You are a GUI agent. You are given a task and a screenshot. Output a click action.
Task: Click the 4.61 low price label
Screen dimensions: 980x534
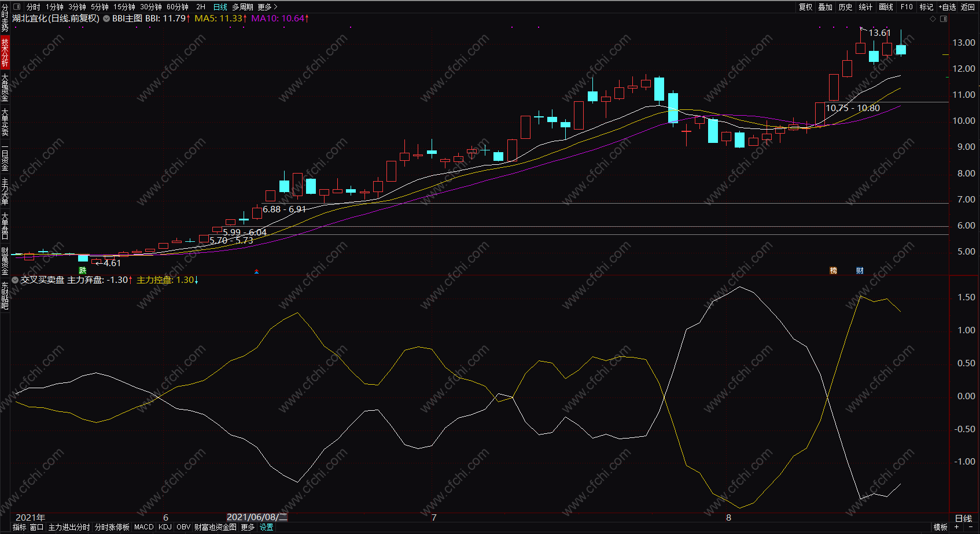coord(112,263)
